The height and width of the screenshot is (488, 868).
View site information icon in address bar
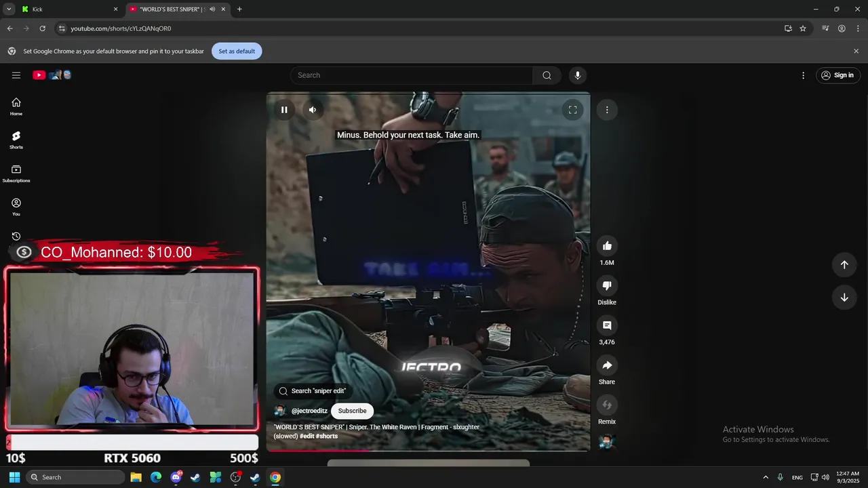(x=62, y=28)
